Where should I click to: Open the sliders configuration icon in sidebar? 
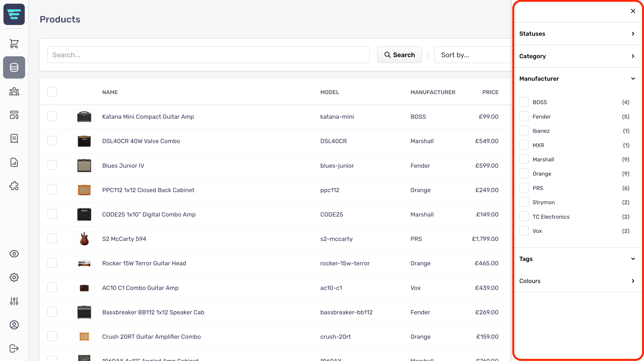click(x=14, y=301)
